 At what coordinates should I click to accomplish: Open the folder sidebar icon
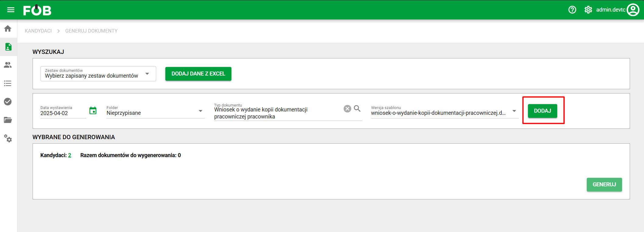pos(8,120)
